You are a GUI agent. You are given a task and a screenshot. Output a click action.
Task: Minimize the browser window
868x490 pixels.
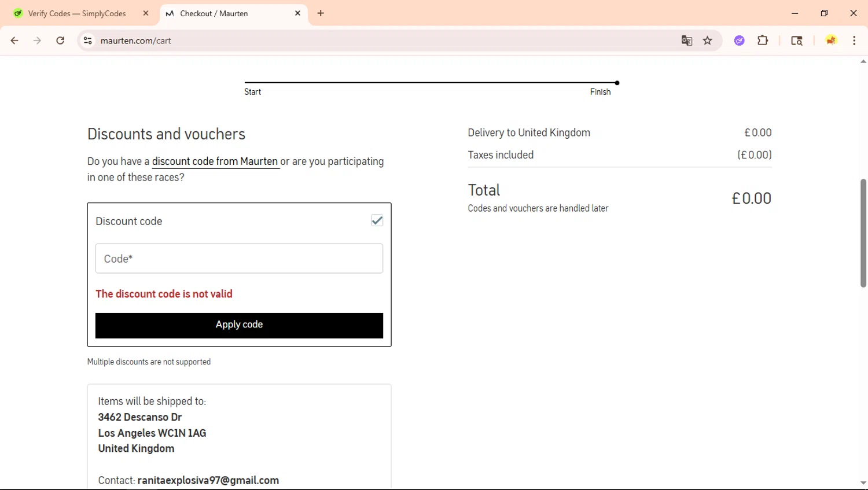pyautogui.click(x=795, y=13)
